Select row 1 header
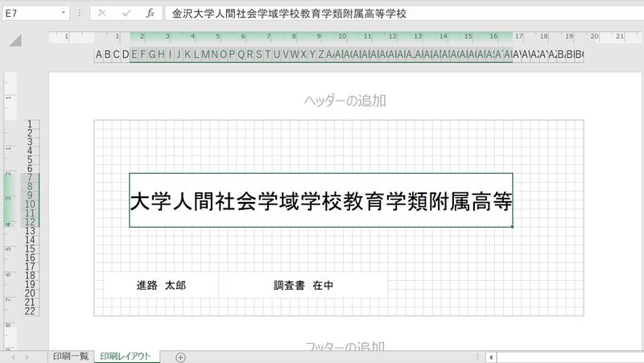 [x=30, y=124]
